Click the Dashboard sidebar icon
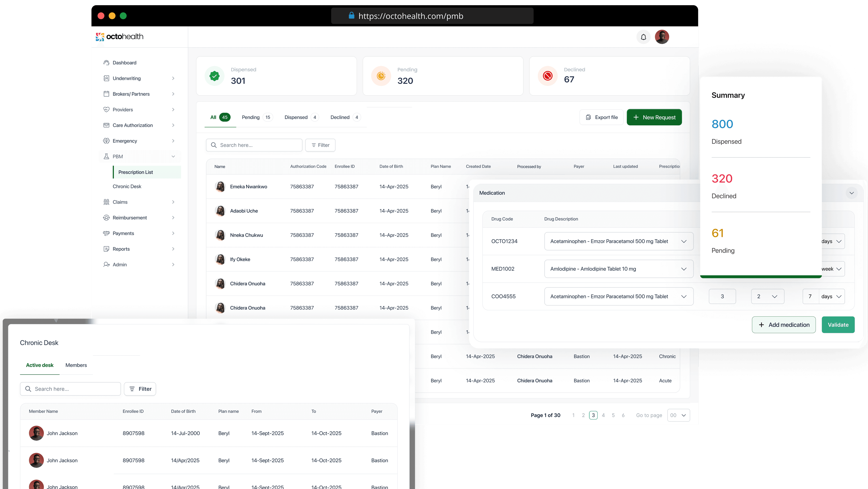Image resolution: width=868 pixels, height=489 pixels. coord(106,63)
